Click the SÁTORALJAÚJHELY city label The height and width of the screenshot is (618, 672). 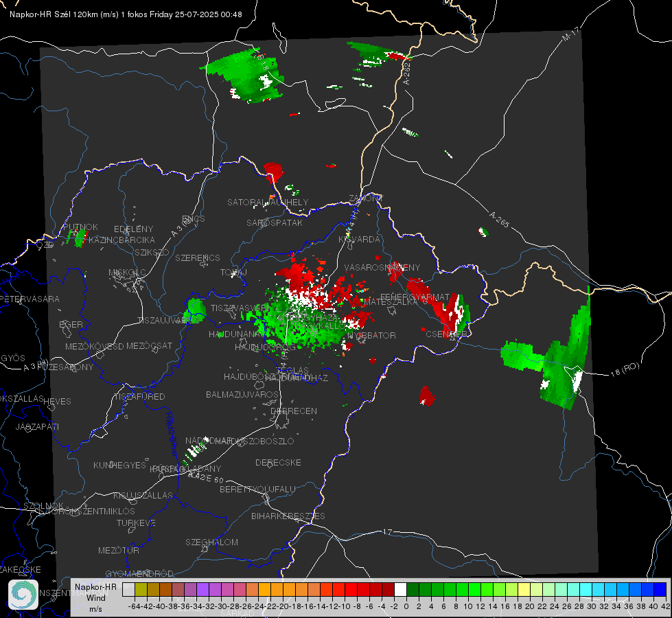(x=268, y=202)
